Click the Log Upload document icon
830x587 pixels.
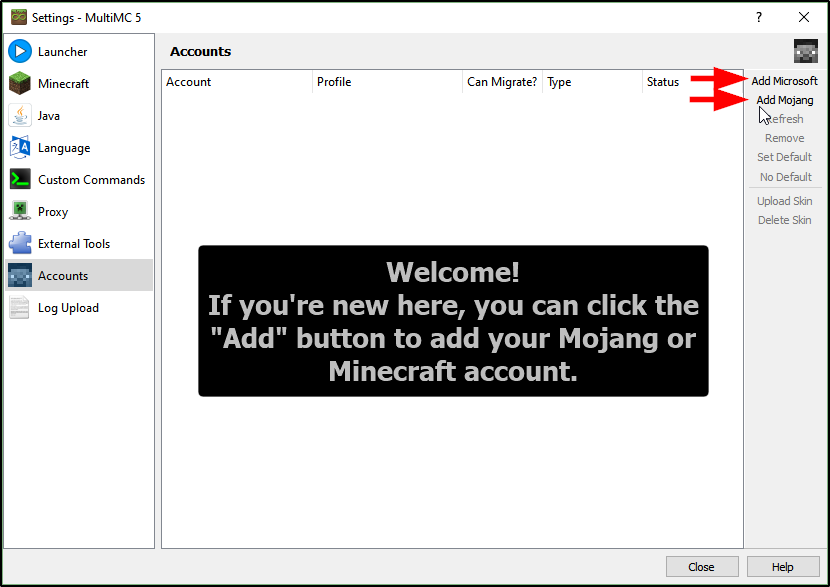pyautogui.click(x=20, y=308)
